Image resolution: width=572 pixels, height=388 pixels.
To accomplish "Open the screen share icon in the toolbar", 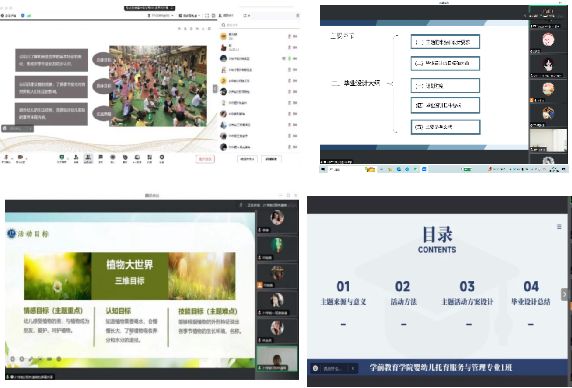I will click(x=62, y=158).
